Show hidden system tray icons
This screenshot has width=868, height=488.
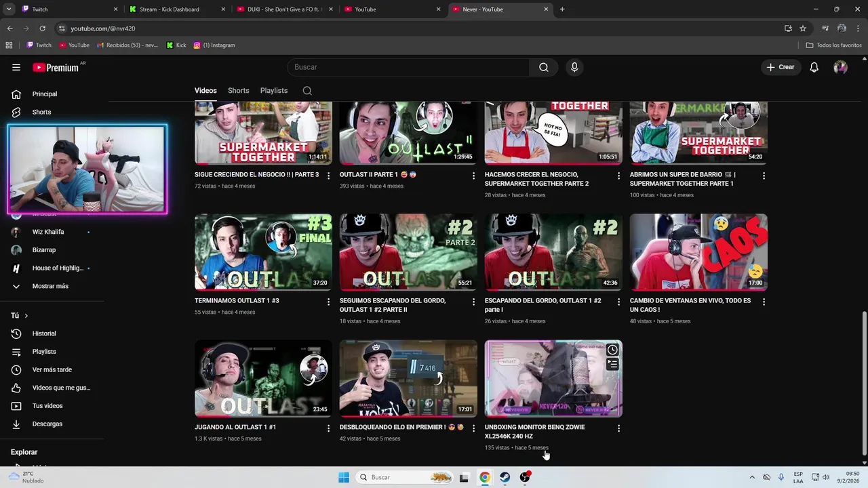point(752,477)
